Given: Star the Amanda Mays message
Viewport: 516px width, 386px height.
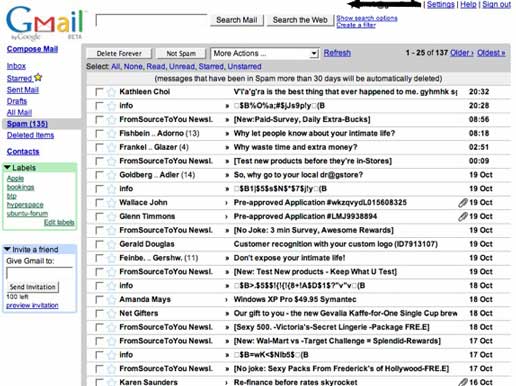Looking at the screenshot, I should tap(111, 300).
